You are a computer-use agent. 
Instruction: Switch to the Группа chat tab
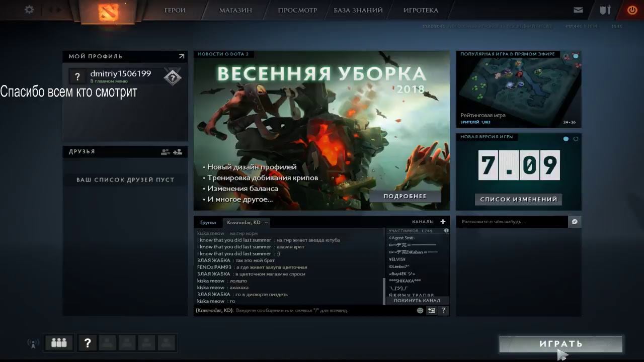[208, 222]
